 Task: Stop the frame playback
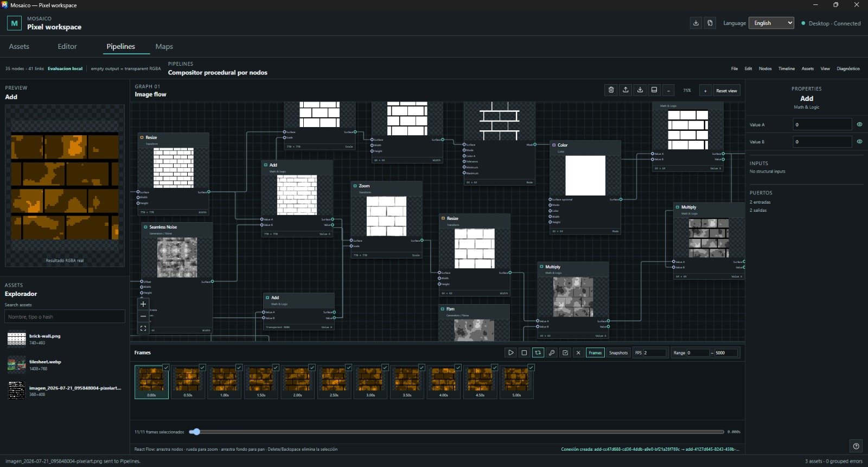coord(524,352)
